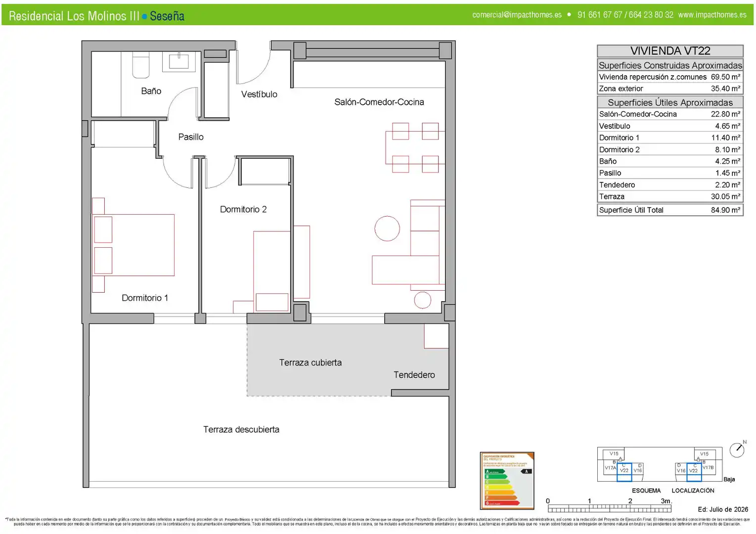756x534 pixels.
Task: Click the 30.05 m² Terraza value
Action: (x=725, y=197)
